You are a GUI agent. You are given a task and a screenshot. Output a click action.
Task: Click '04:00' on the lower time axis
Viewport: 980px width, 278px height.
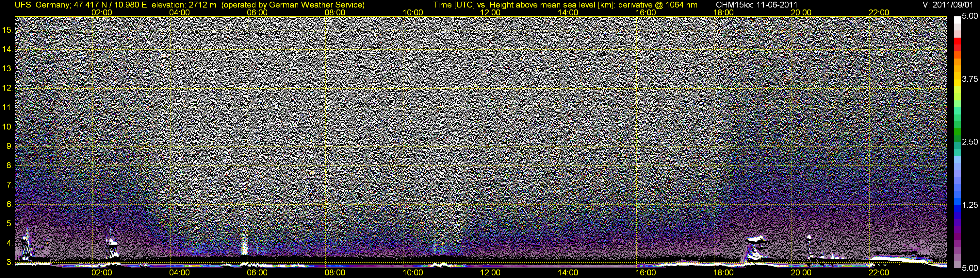tap(180, 273)
